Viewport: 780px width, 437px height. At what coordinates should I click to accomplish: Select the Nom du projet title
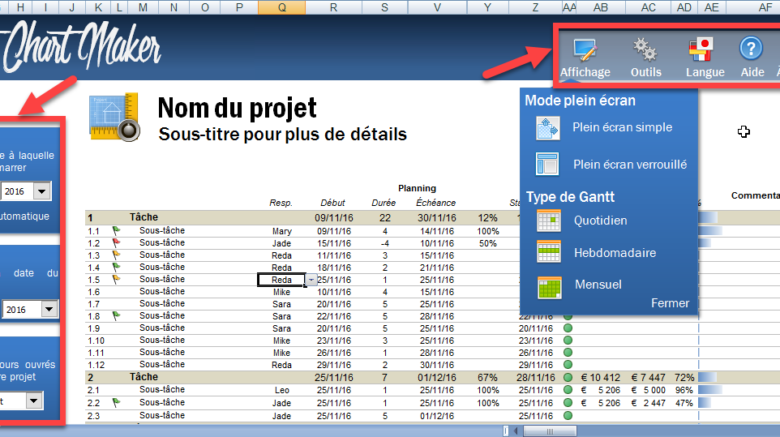237,107
